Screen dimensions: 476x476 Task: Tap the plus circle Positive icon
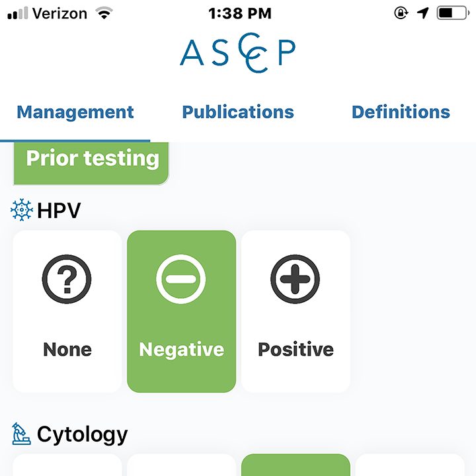(295, 279)
